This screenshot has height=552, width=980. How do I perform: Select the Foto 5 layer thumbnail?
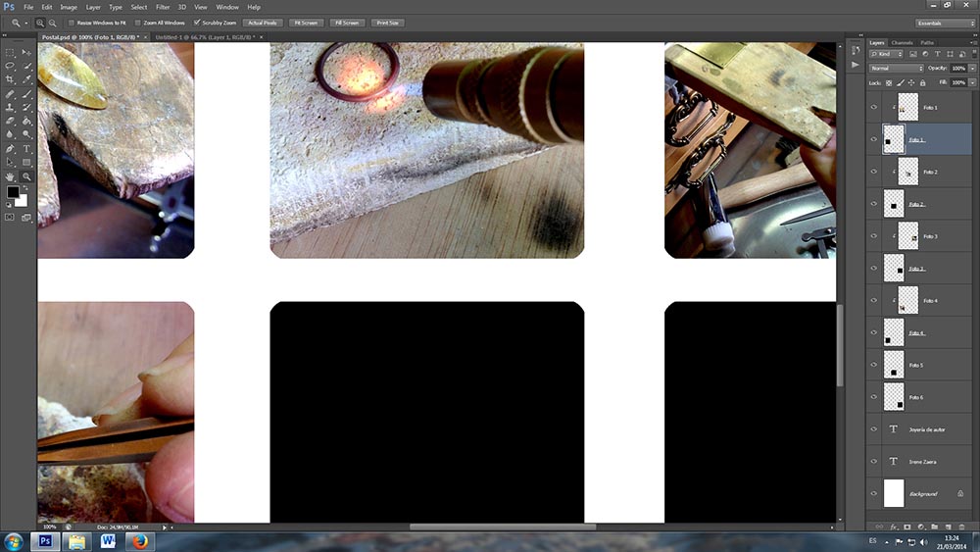coord(894,365)
